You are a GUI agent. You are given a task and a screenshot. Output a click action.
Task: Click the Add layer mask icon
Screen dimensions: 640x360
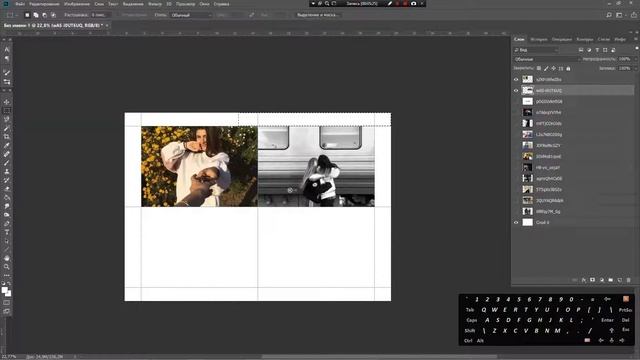pyautogui.click(x=592, y=280)
